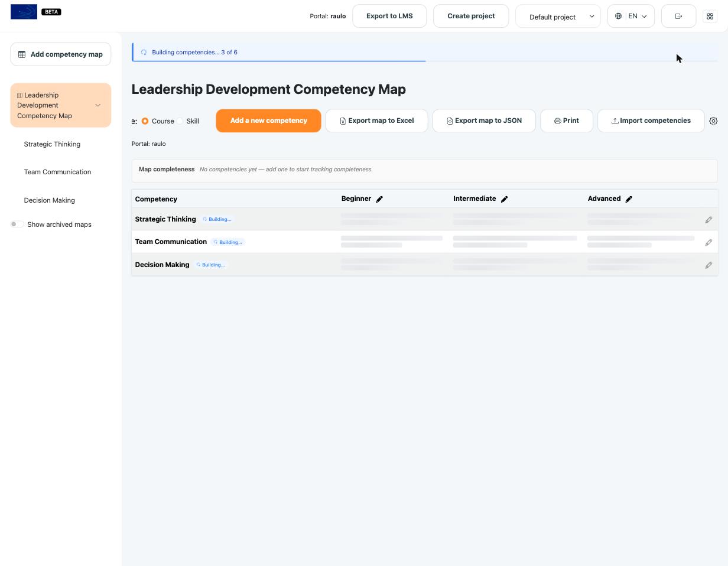This screenshot has height=566, width=728.
Task: Open map settings gear icon
Action: [x=713, y=121]
